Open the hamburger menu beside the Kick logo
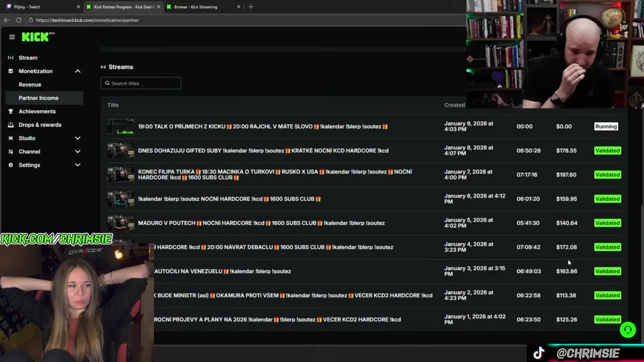 point(12,37)
